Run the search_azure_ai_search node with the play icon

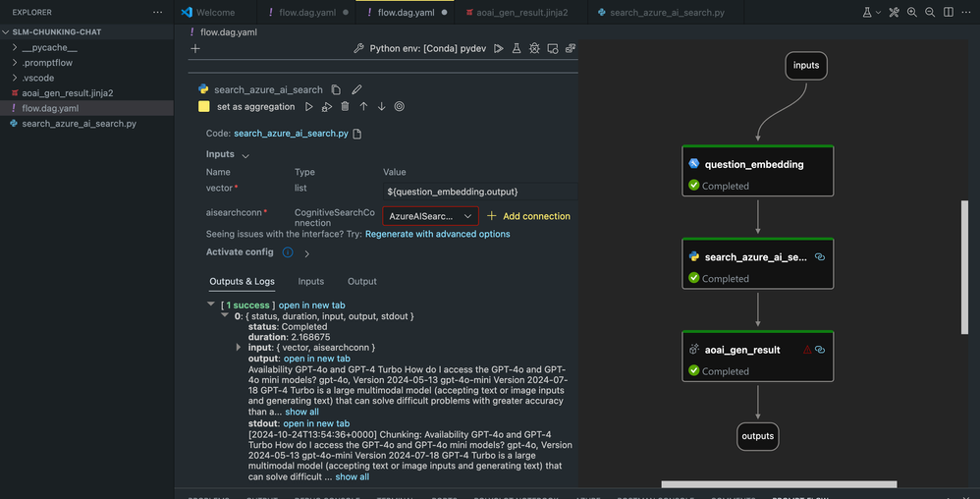pos(308,107)
